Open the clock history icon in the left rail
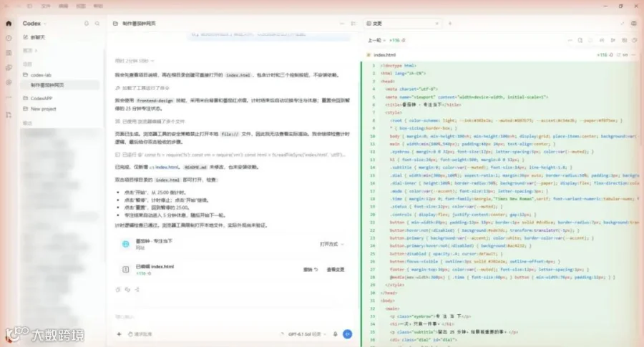The width and height of the screenshot is (644, 347). coord(9,38)
